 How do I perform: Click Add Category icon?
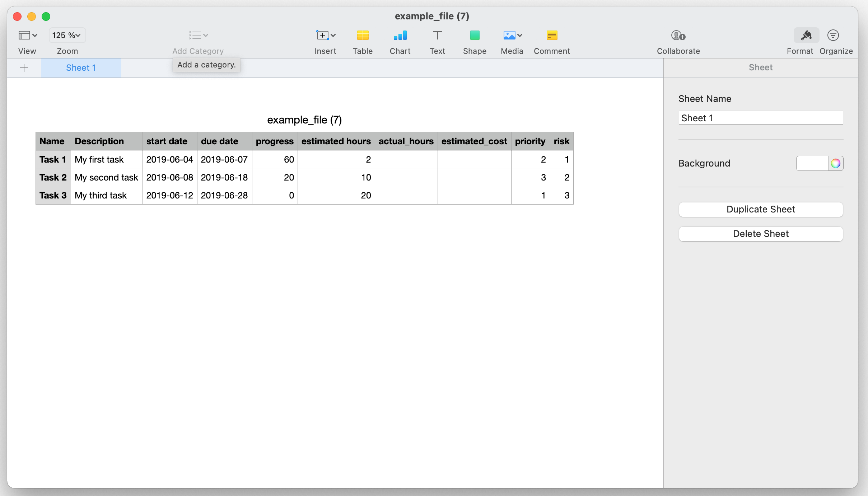pos(195,35)
